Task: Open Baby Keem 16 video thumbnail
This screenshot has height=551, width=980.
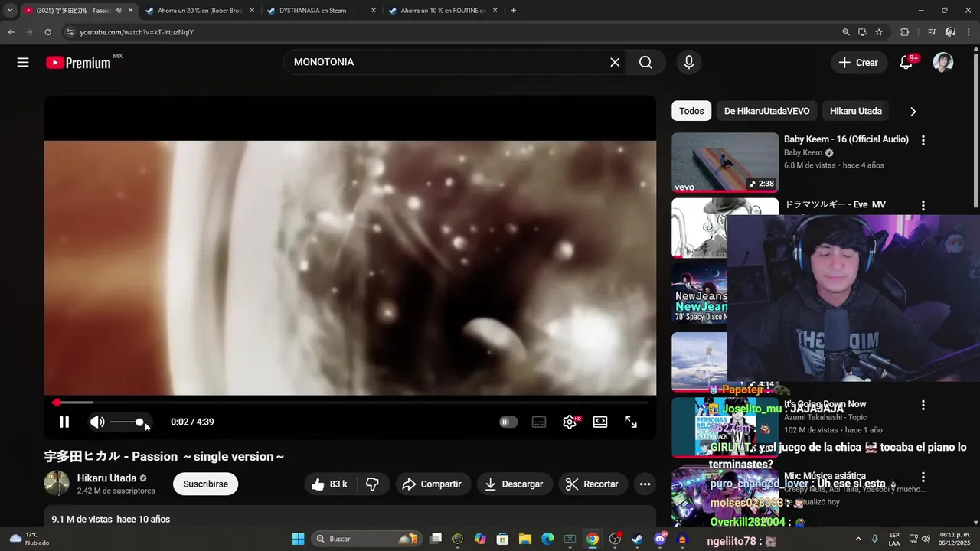Action: [725, 162]
